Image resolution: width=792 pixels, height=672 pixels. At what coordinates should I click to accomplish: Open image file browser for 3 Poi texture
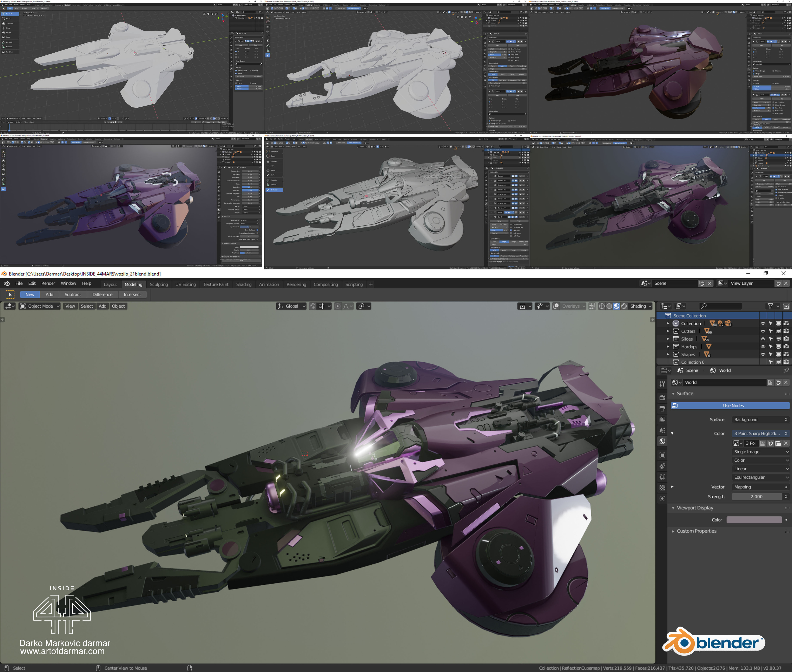pyautogui.click(x=778, y=443)
